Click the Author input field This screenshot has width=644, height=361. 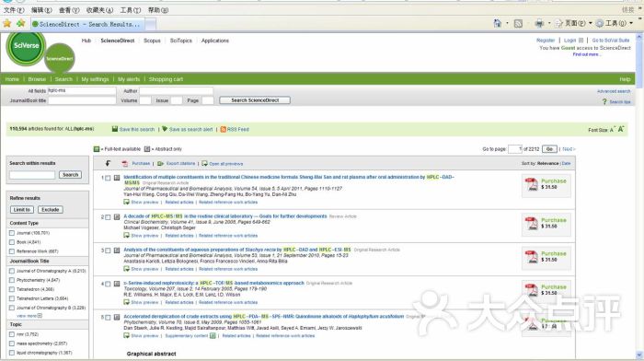tap(176, 90)
